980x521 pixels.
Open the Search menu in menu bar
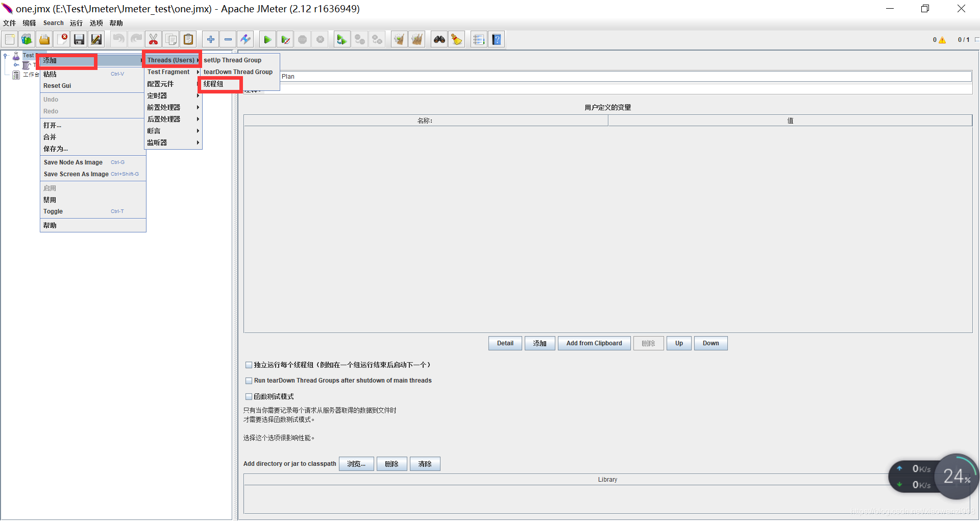coord(54,23)
